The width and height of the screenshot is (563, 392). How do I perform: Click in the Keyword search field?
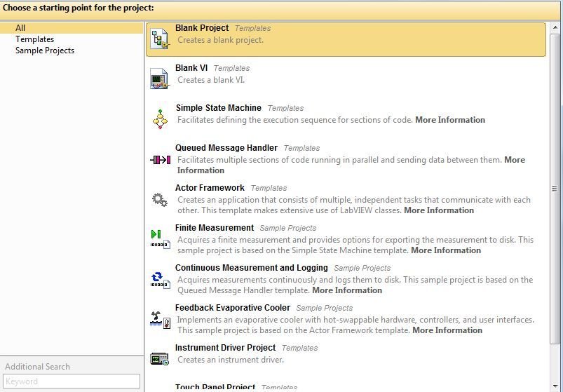pyautogui.click(x=72, y=381)
